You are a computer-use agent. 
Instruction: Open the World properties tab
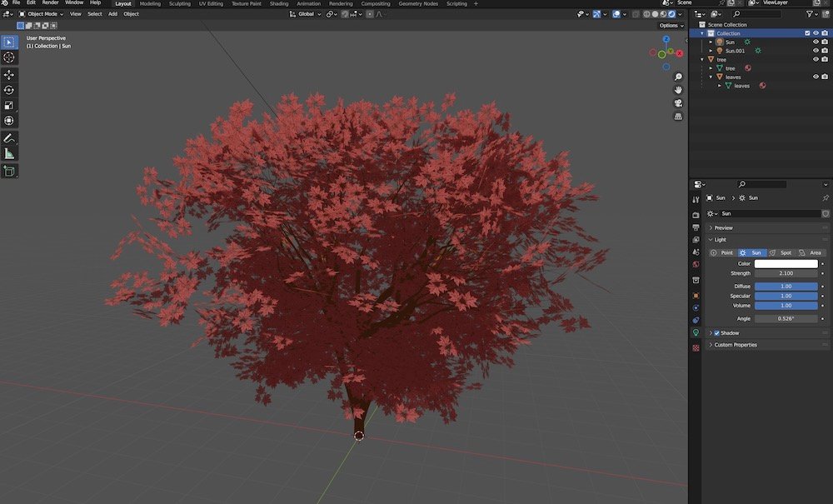click(x=696, y=264)
